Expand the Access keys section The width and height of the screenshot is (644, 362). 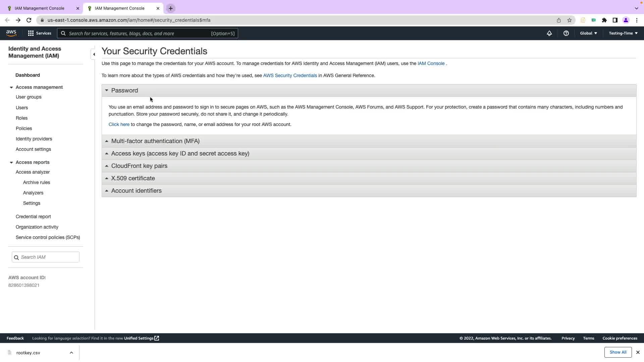(x=180, y=154)
